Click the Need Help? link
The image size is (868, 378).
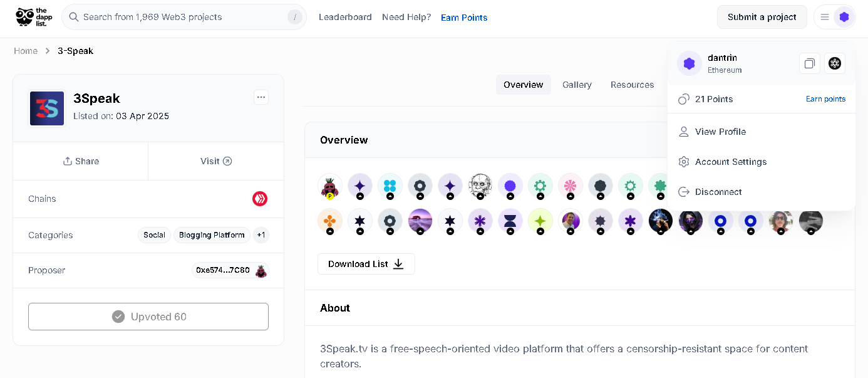click(406, 17)
